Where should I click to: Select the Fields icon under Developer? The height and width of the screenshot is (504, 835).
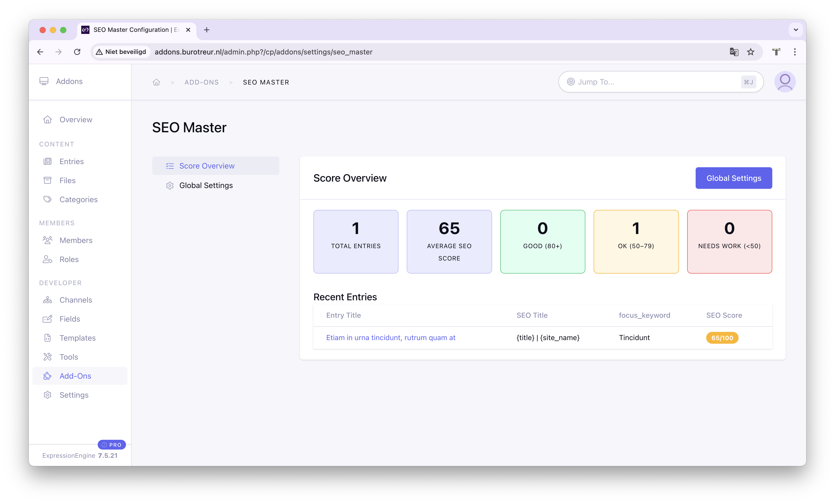[48, 319]
